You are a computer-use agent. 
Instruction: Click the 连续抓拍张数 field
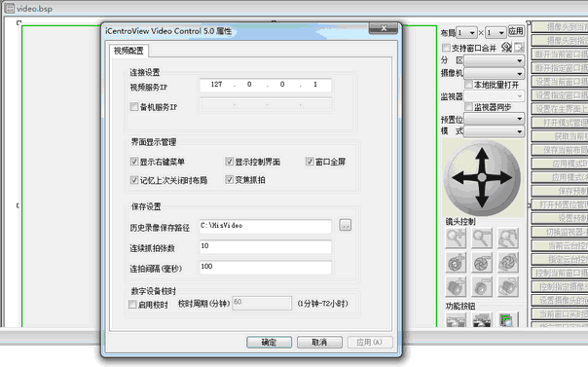click(266, 246)
